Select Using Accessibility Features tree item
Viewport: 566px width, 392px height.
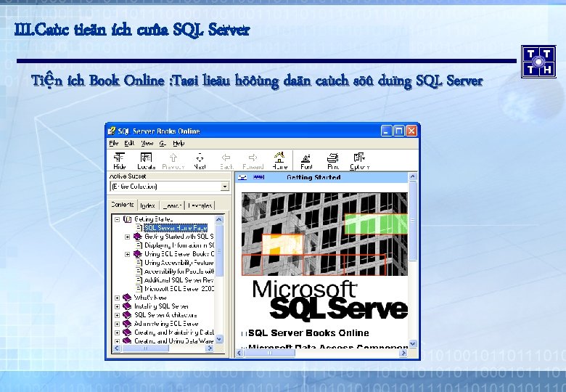tap(179, 262)
